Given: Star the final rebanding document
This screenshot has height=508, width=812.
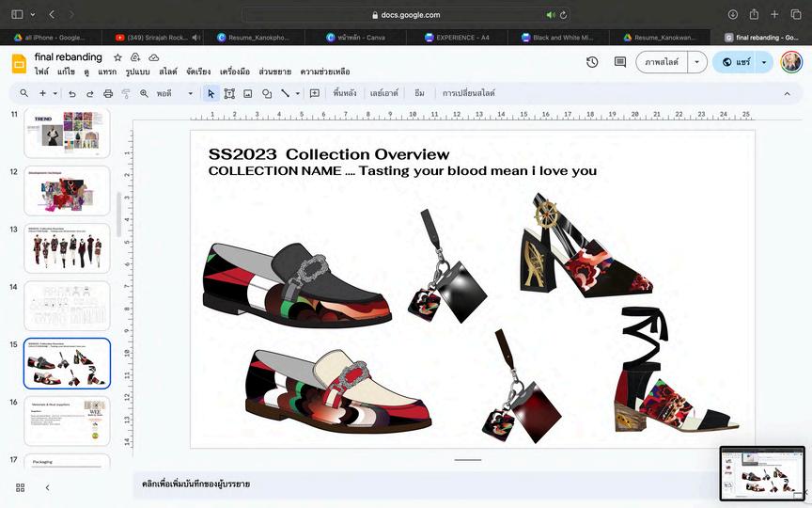Looking at the screenshot, I should tap(117, 57).
